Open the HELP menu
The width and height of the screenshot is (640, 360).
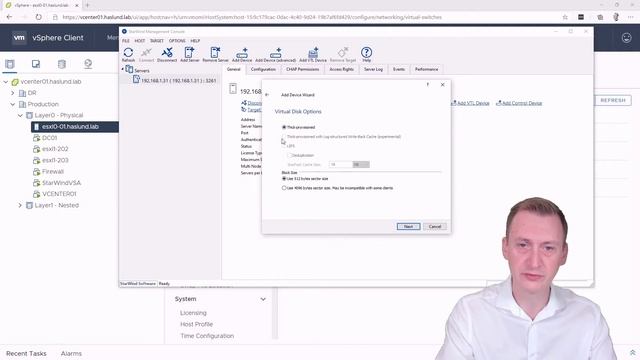tap(195, 41)
